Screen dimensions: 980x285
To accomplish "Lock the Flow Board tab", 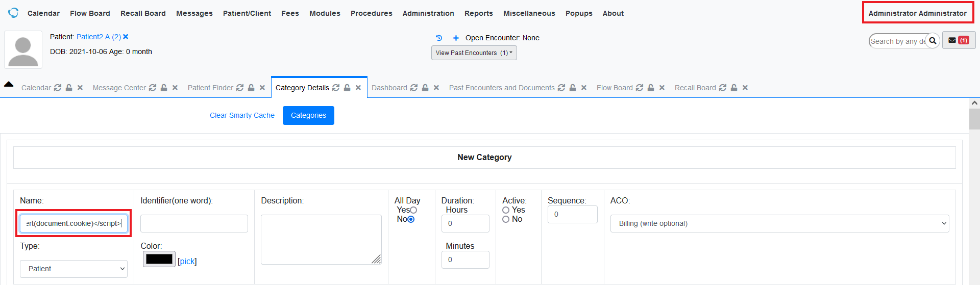I will click(651, 88).
